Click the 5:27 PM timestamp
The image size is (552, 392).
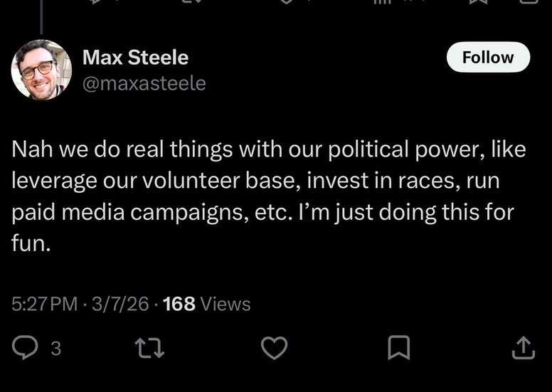tap(44, 304)
